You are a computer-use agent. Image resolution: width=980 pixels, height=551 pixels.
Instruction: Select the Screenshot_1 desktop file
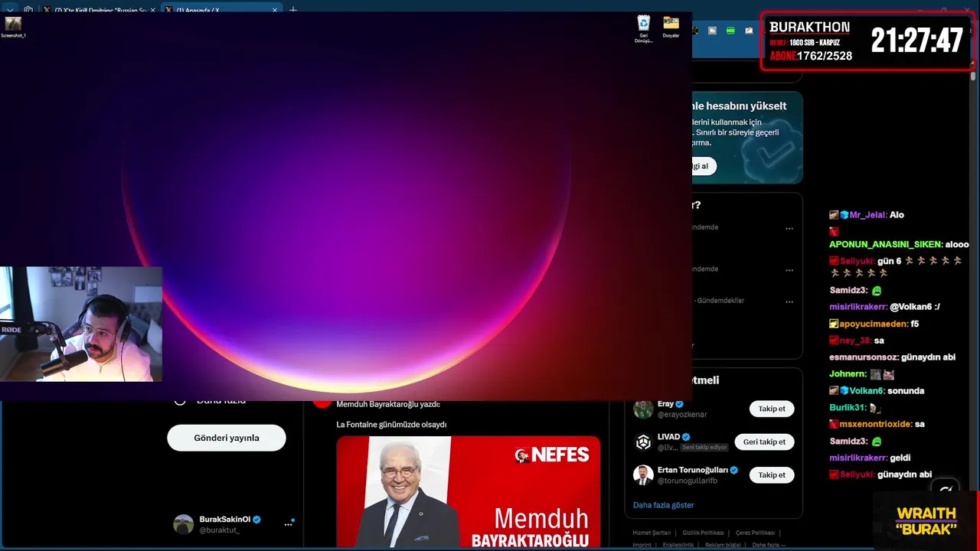pyautogui.click(x=13, y=28)
